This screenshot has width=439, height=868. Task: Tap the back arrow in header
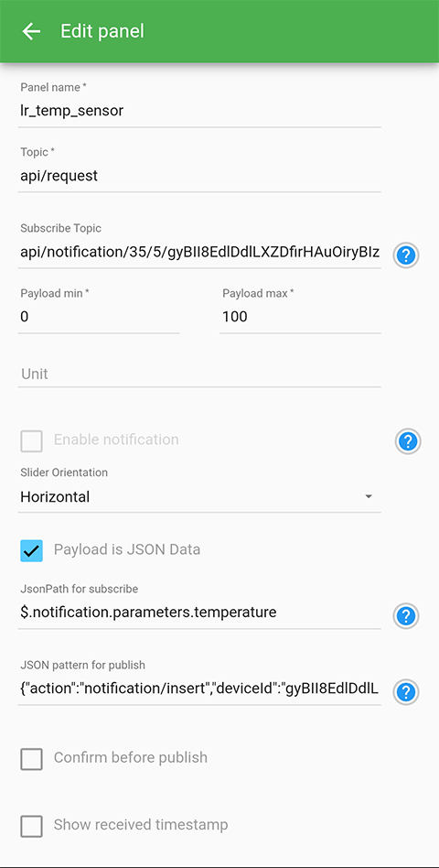click(x=31, y=31)
